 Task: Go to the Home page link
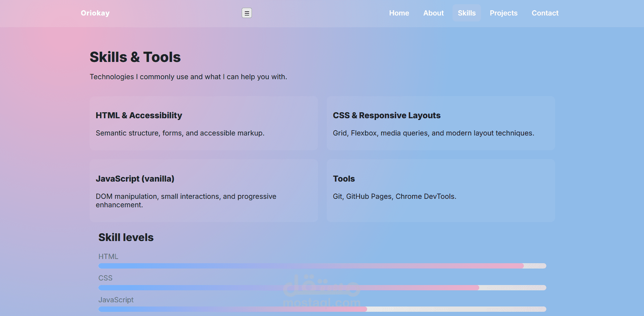[399, 13]
